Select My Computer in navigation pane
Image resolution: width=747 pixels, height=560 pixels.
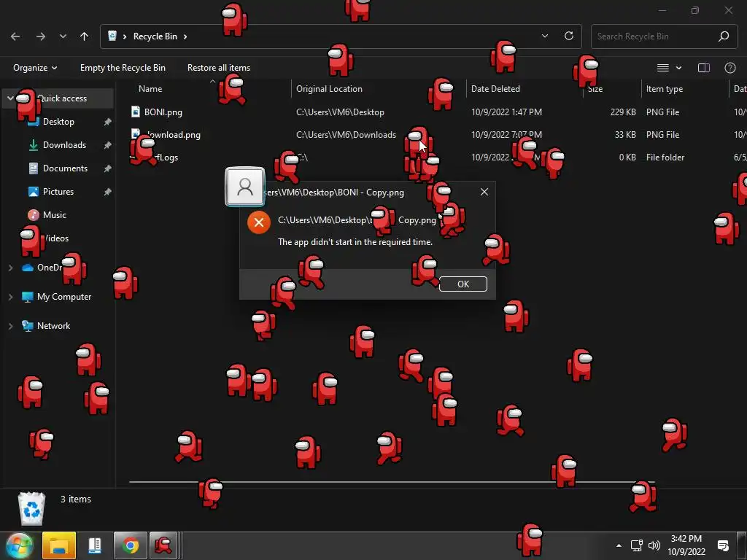[x=64, y=297]
